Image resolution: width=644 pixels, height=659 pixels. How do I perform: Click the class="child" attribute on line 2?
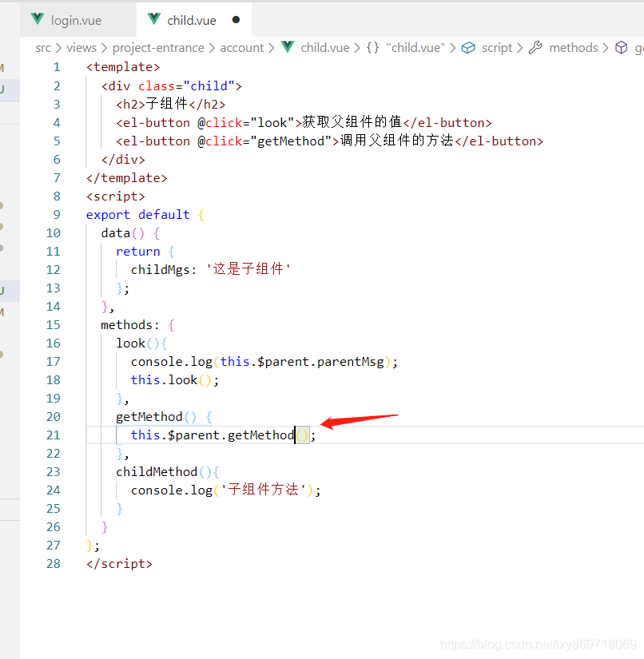pos(186,86)
